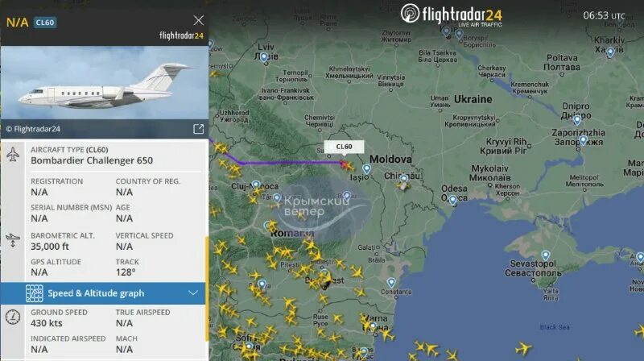Click the details panel vertical scrollbar
The height and width of the screenshot is (361, 644).
click(x=207, y=288)
